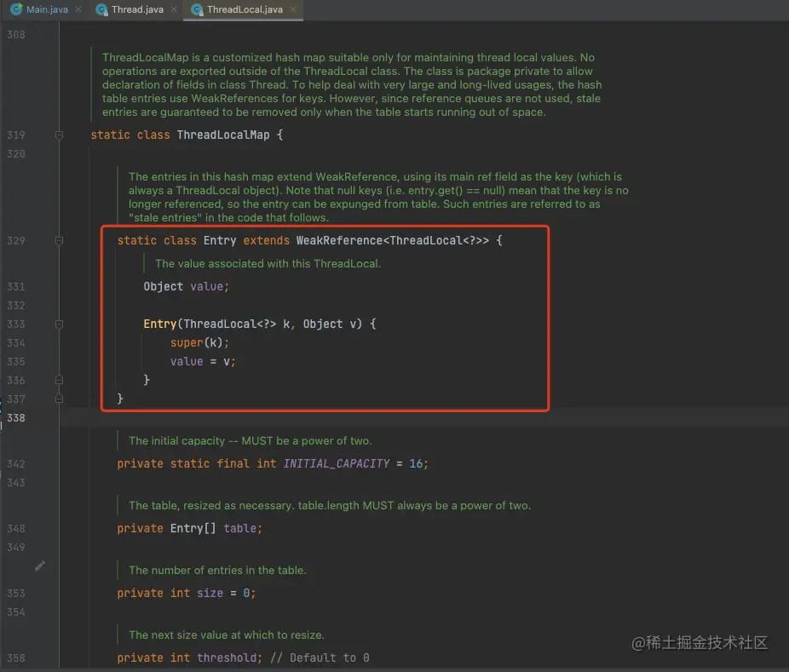Close the ThreadLocal.java tab
The height and width of the screenshot is (672, 789).
coord(293,9)
